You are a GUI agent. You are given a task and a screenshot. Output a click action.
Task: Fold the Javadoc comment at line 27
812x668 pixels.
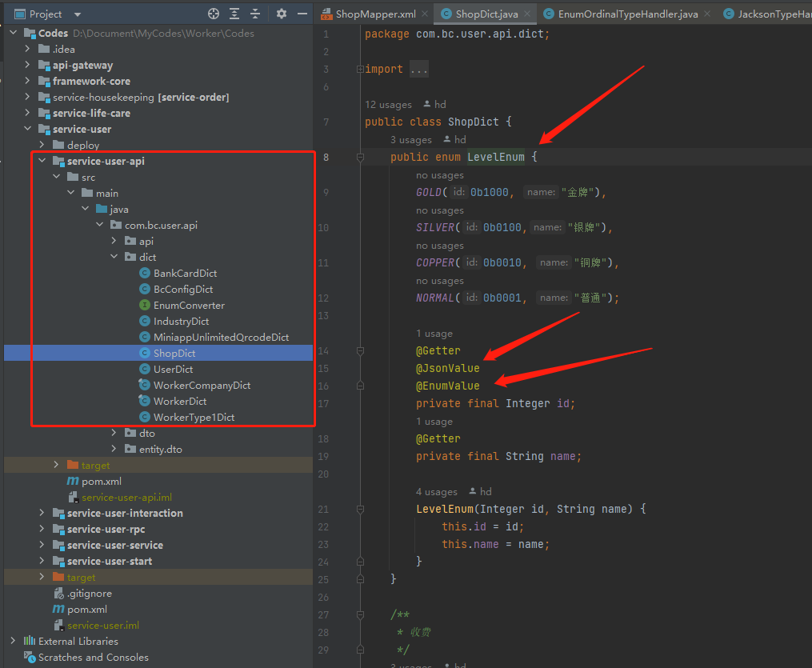pos(361,614)
